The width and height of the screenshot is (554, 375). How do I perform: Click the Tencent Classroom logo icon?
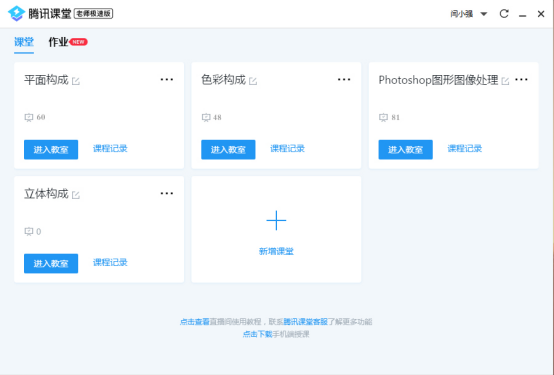(16, 13)
